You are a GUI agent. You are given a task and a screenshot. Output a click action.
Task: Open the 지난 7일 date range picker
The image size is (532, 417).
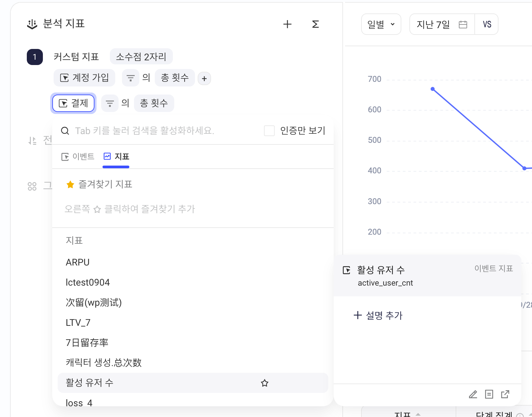442,24
